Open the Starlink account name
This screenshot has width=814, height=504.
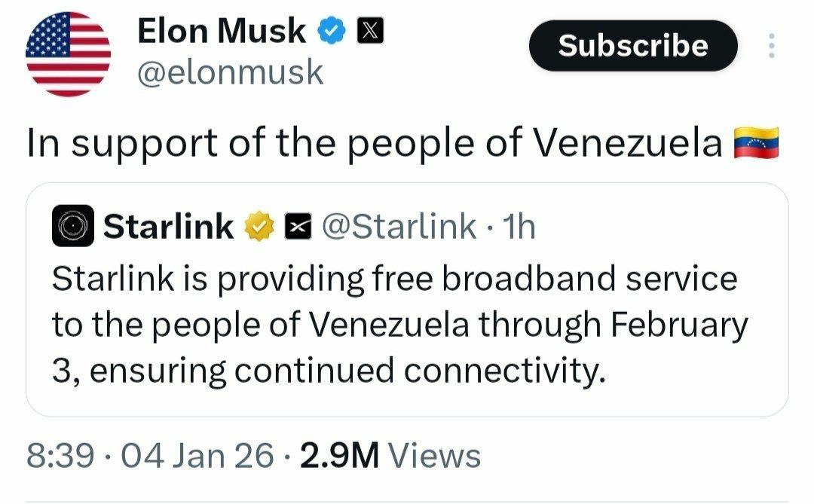click(168, 226)
